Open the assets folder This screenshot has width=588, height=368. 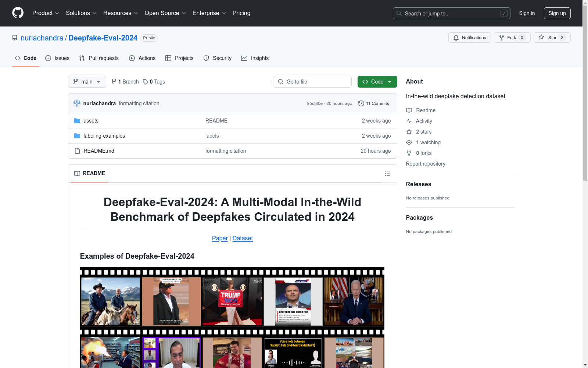(91, 121)
